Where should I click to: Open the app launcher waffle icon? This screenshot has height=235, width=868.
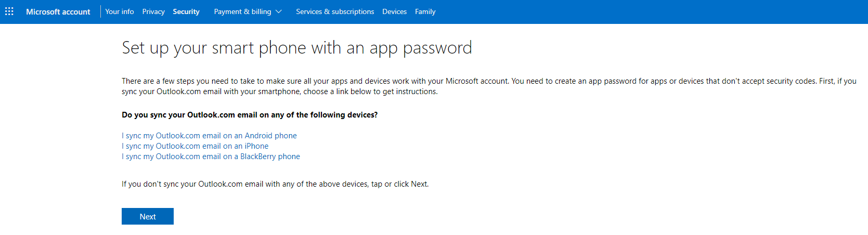[x=9, y=11]
